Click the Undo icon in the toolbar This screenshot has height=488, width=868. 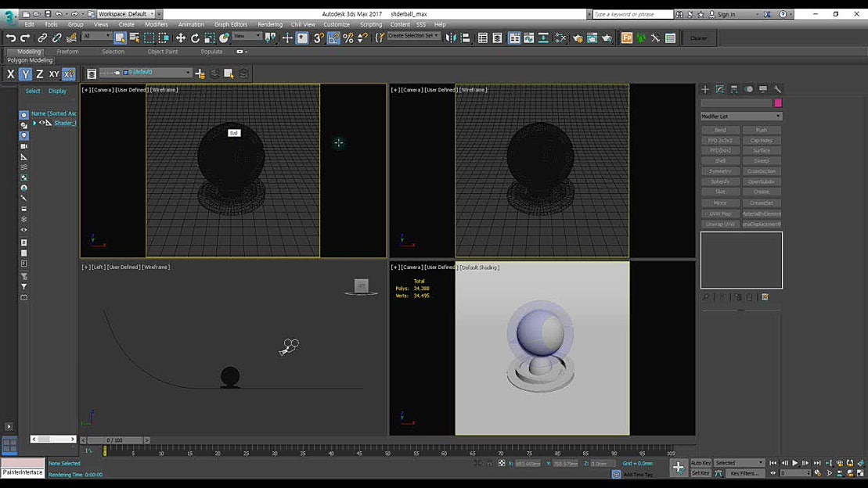coord(10,38)
